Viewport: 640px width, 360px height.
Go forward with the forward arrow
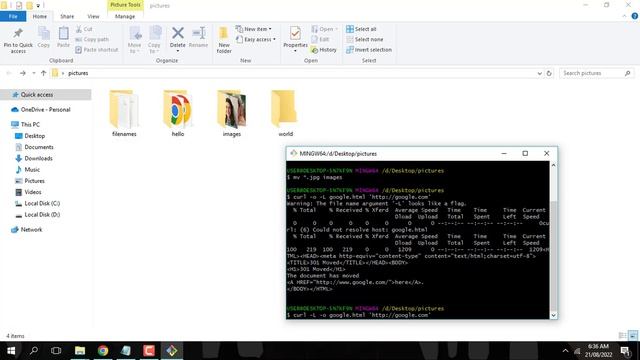point(23,73)
